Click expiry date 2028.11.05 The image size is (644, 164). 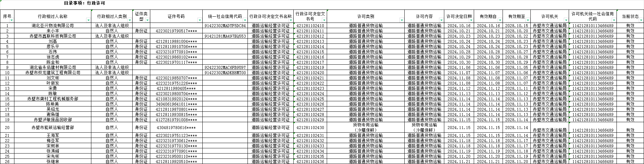click(x=517, y=67)
